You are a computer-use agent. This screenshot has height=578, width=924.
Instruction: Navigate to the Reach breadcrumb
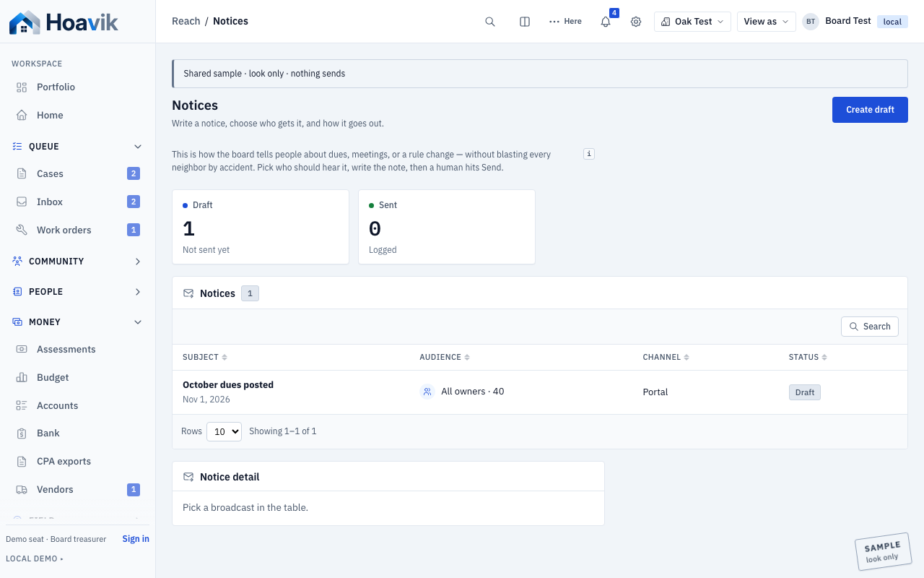coord(186,22)
